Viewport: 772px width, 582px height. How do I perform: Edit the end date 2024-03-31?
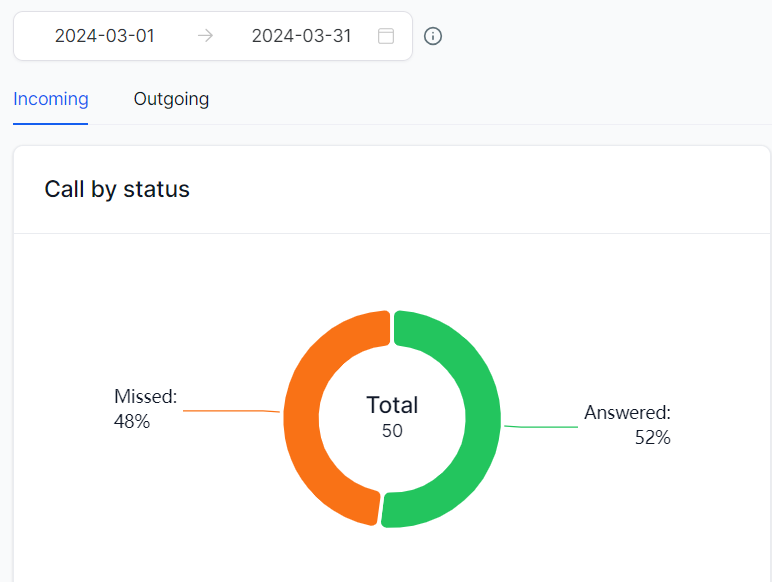301,36
